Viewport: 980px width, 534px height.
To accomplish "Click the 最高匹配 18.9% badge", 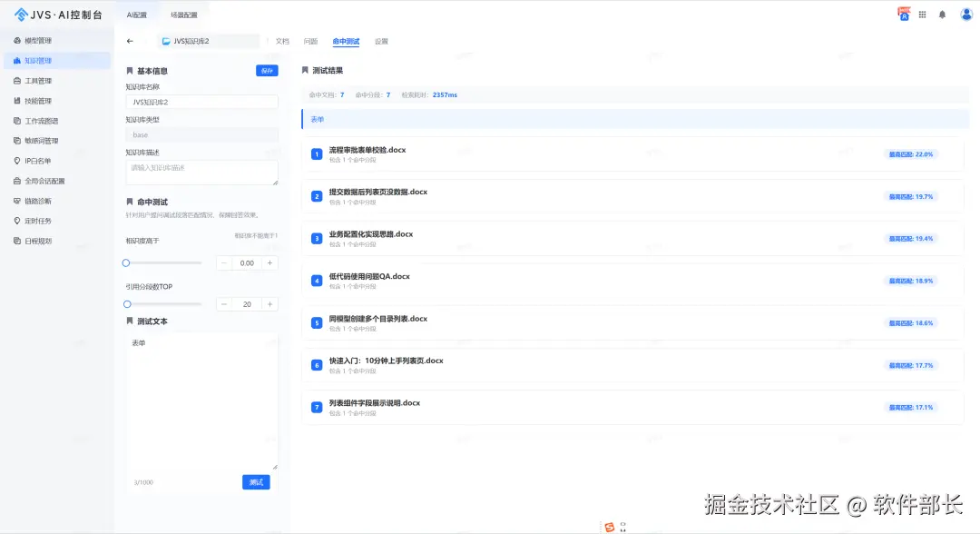I will [x=911, y=281].
